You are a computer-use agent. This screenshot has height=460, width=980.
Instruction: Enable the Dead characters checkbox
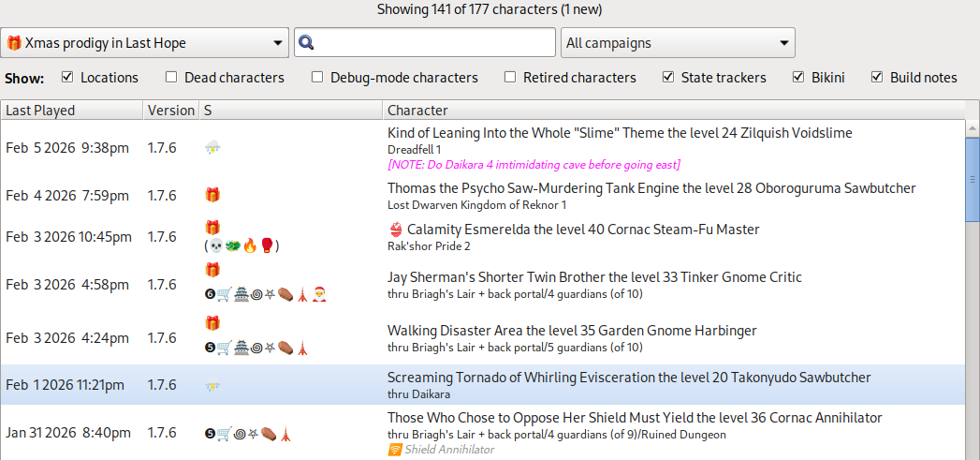171,78
